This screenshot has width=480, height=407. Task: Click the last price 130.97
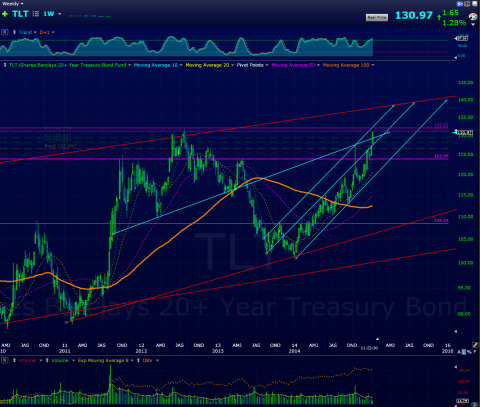coord(414,15)
